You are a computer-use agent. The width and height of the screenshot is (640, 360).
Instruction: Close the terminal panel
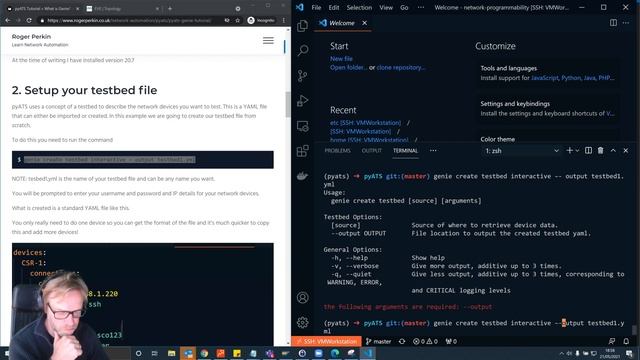[x=626, y=151]
